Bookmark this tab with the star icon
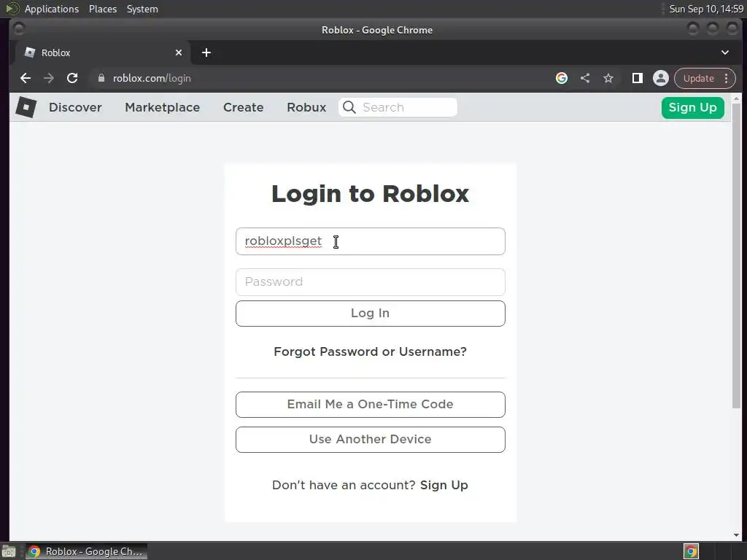 [608, 78]
